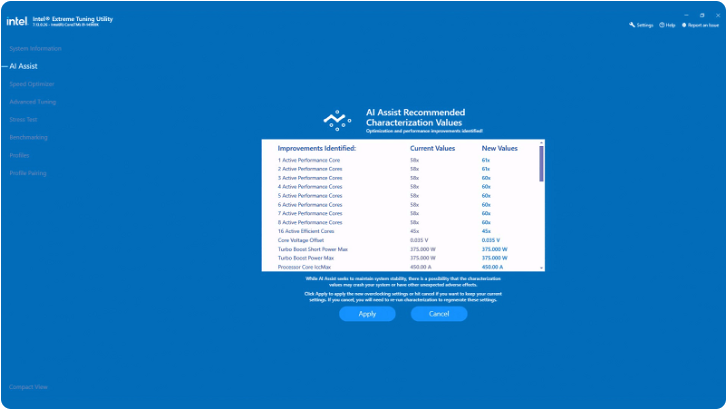Click the scroll down arrow of values list

tap(541, 268)
